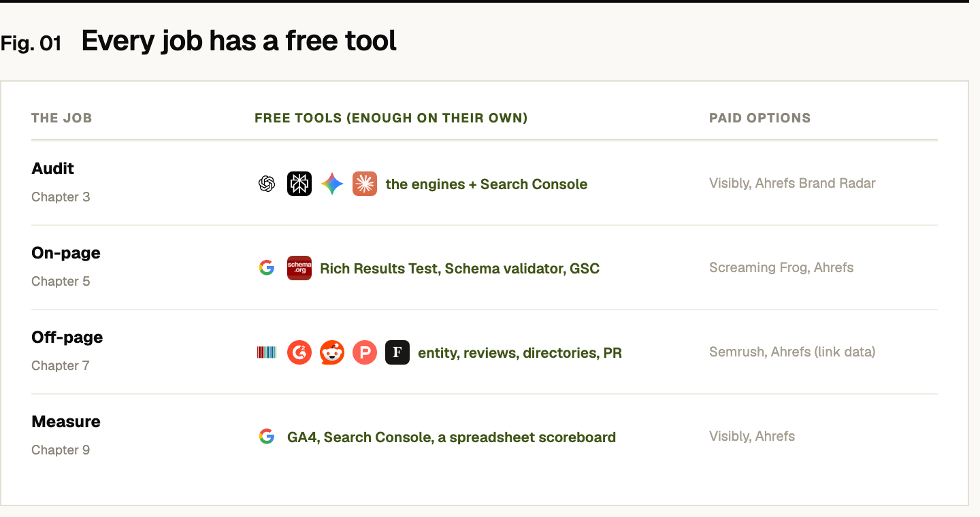980x517 pixels.
Task: Click the schema.org icon
Action: (x=299, y=268)
